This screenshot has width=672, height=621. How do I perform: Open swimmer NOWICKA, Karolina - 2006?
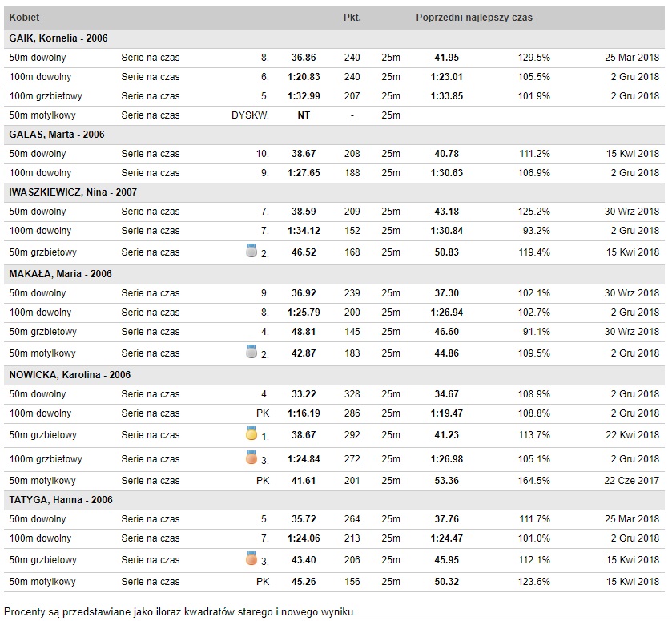click(70, 375)
